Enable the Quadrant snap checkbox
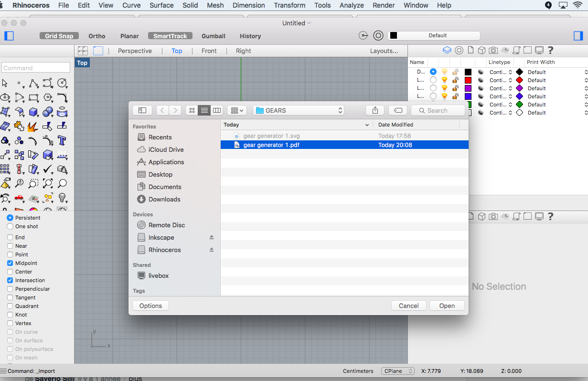This screenshot has height=381, width=588. tap(10, 306)
